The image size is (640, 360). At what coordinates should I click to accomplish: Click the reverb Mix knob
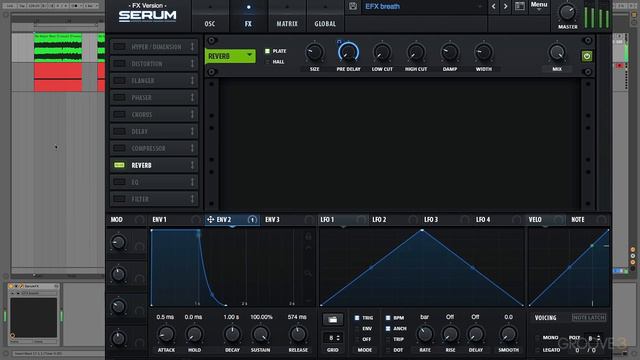[x=557, y=52]
